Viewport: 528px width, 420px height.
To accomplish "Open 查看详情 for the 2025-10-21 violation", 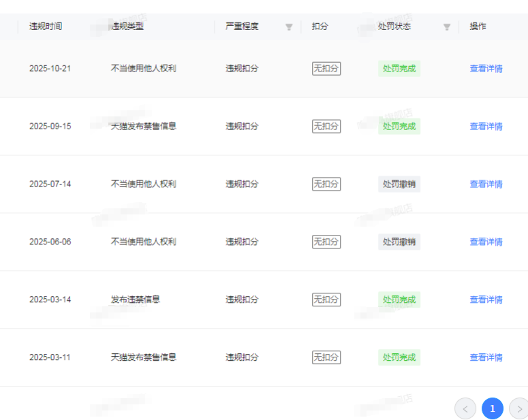I will [486, 69].
